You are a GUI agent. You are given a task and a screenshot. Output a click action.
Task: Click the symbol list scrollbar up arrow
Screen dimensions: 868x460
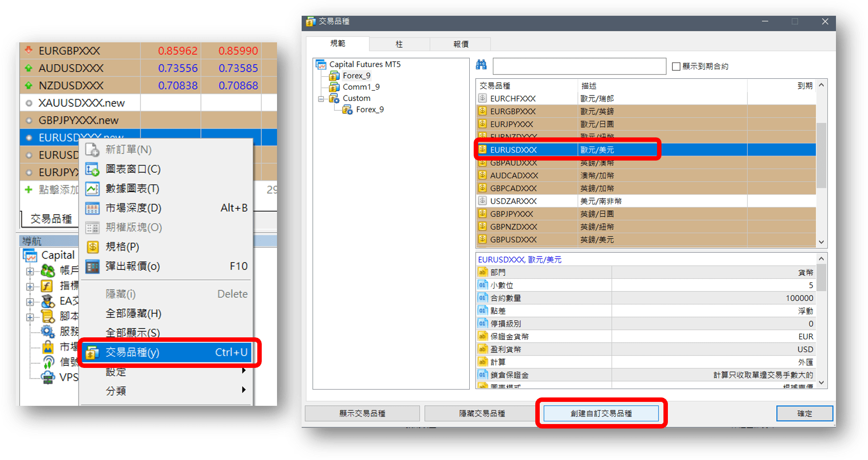(821, 85)
